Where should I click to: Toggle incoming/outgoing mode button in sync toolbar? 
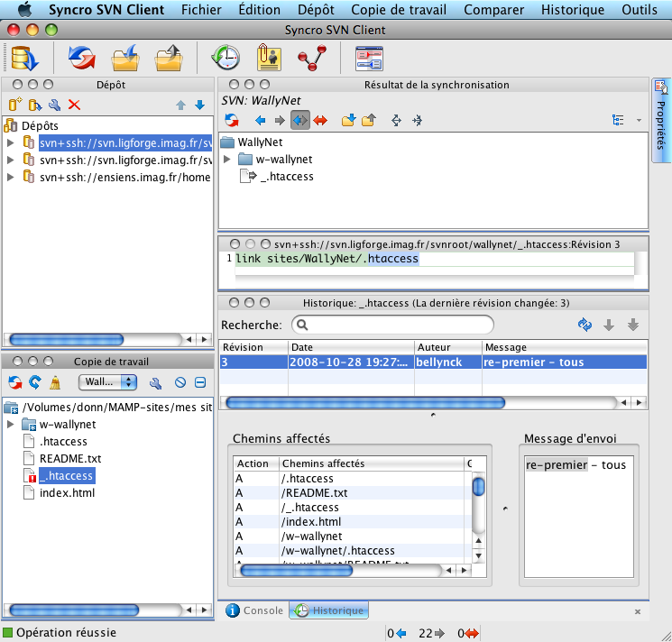(300, 120)
